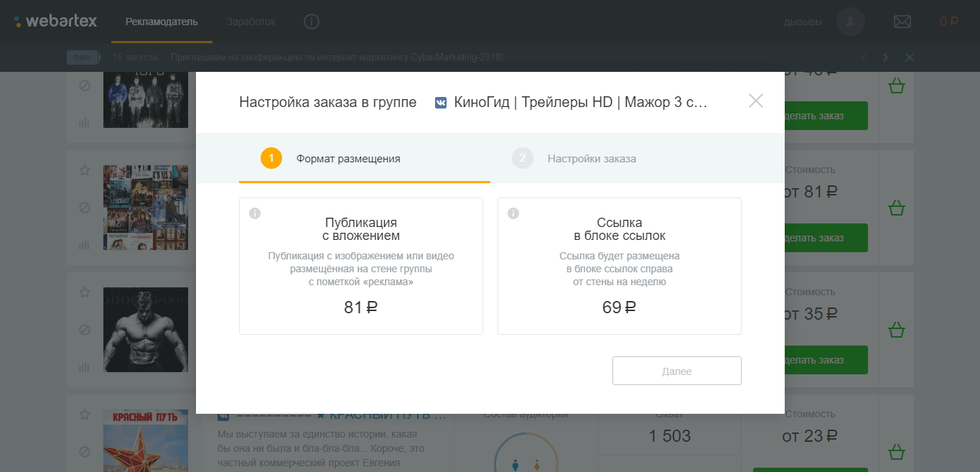This screenshot has width=980, height=472.
Task: Show previous announcement with left arrow
Action: 864,57
